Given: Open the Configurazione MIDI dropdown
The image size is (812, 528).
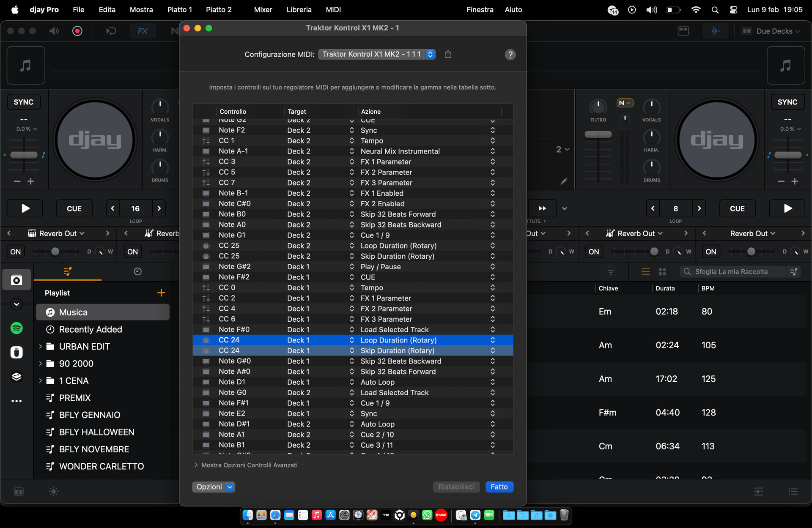Looking at the screenshot, I should 376,54.
